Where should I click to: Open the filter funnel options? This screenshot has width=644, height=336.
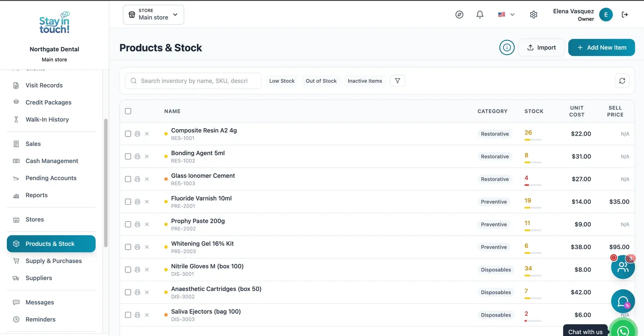[x=397, y=81]
